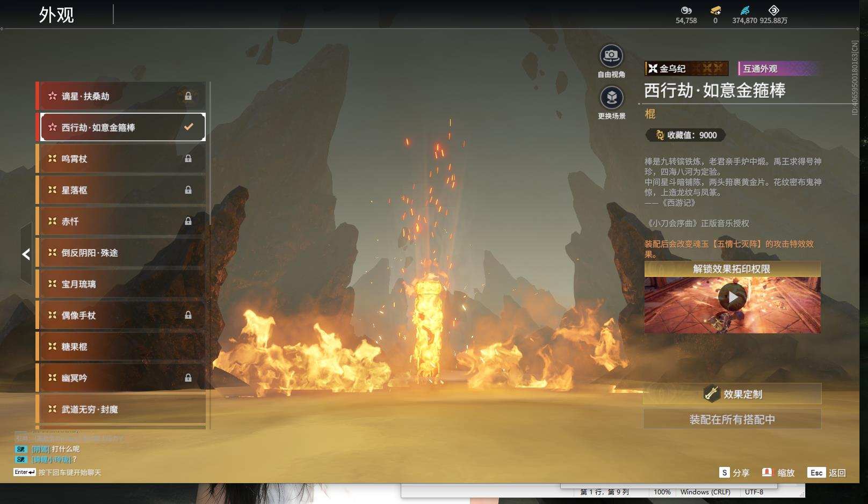Image resolution: width=868 pixels, height=504 pixels.
Task: Click 返回 to go back
Action: pos(837,472)
